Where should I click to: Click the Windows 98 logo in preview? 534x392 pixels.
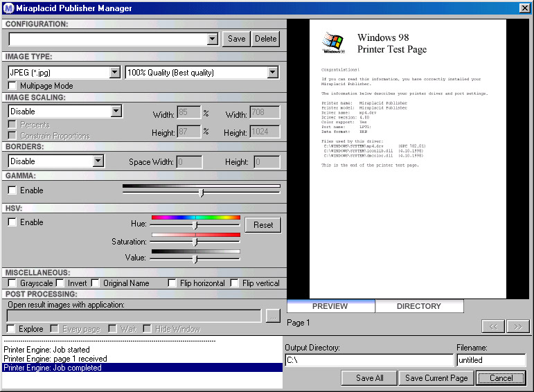[x=333, y=43]
